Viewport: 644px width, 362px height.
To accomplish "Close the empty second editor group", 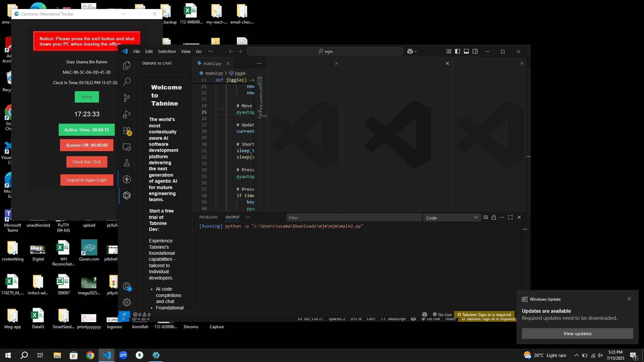I will pyautogui.click(x=336, y=63).
